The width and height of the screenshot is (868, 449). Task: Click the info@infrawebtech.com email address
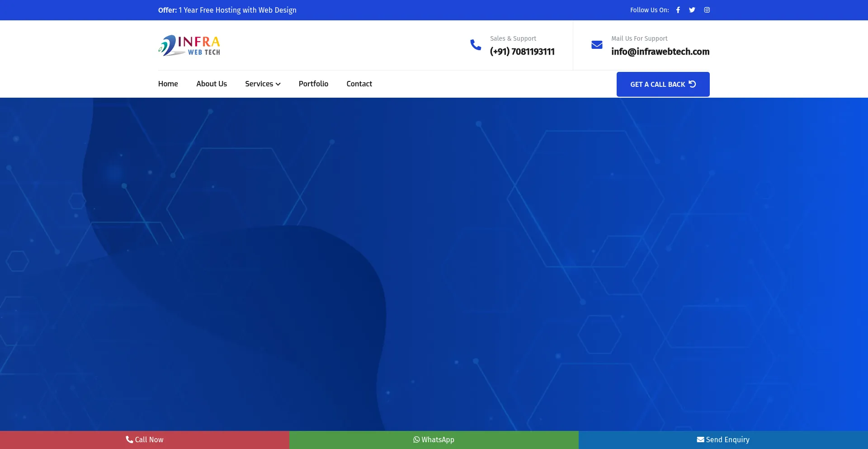click(660, 52)
